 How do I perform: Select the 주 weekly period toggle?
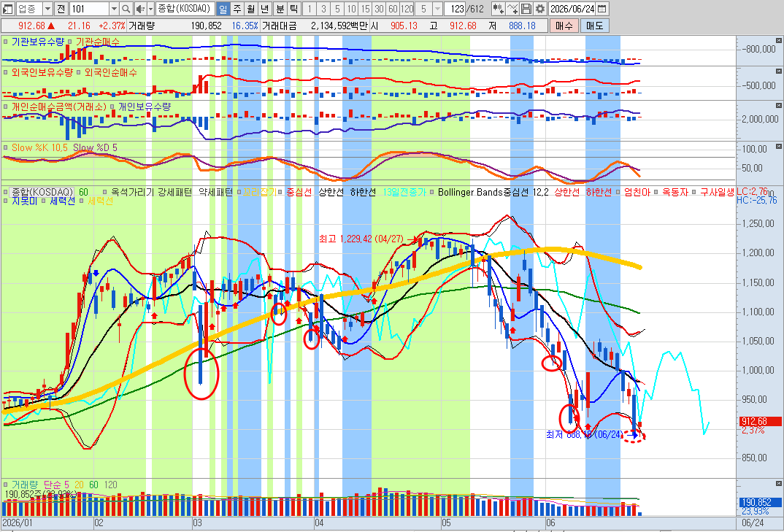coord(237,9)
